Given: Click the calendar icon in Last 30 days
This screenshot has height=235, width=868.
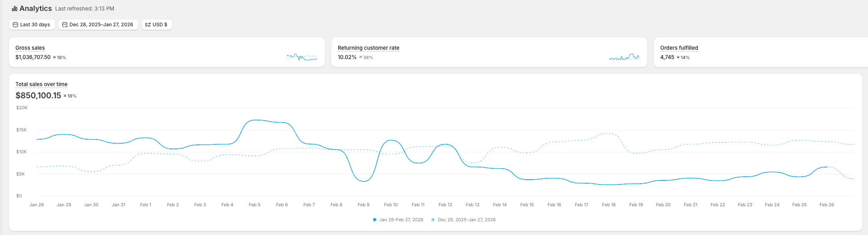Looking at the screenshot, I should pos(15,25).
